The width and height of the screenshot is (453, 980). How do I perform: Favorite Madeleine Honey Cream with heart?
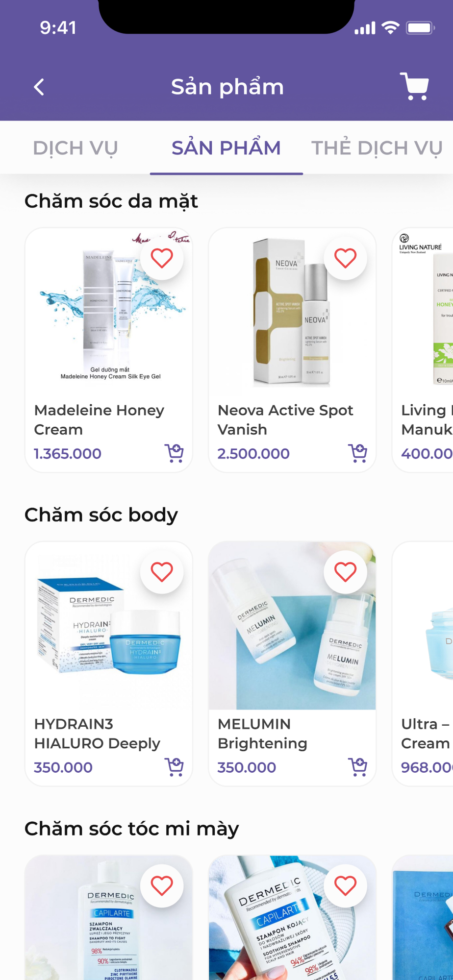[x=162, y=258]
